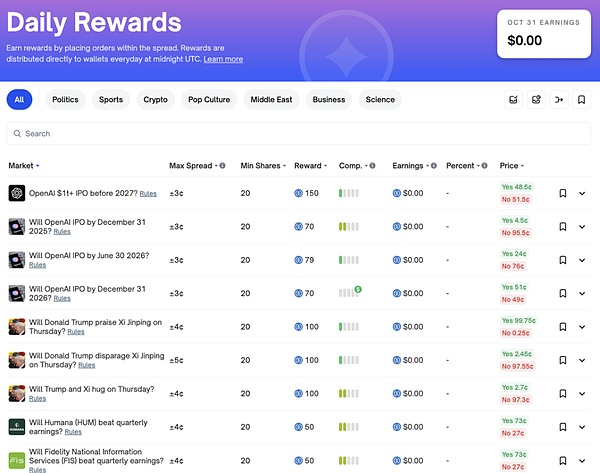Switch to the Middle East category tab
600x473 pixels.
273,100
